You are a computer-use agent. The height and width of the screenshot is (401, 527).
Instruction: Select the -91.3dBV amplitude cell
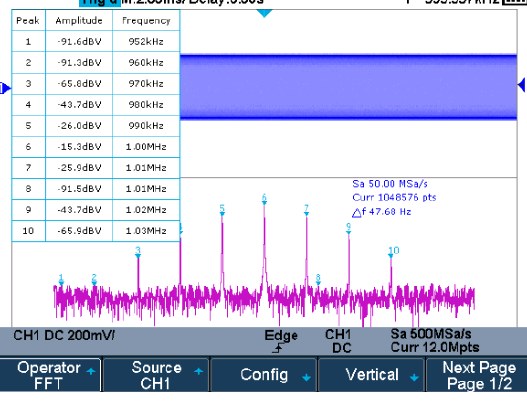79,63
